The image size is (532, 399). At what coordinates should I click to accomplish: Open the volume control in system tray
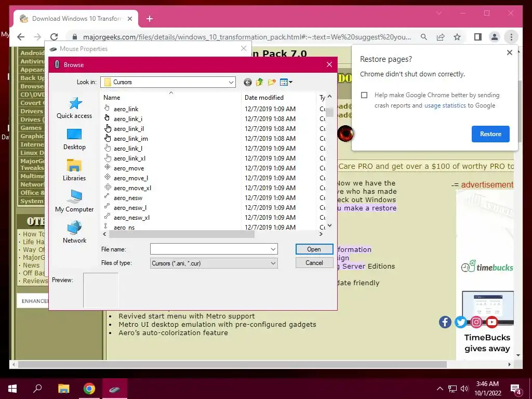coord(464,389)
